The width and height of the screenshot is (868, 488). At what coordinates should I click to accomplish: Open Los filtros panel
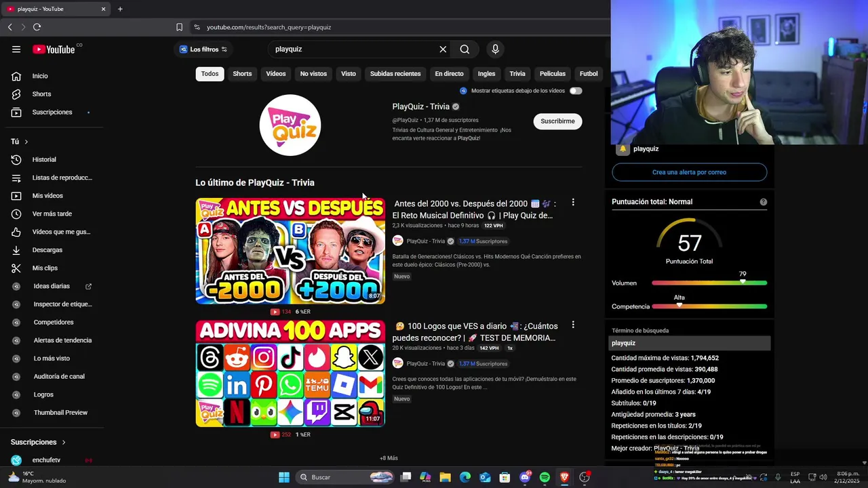203,49
